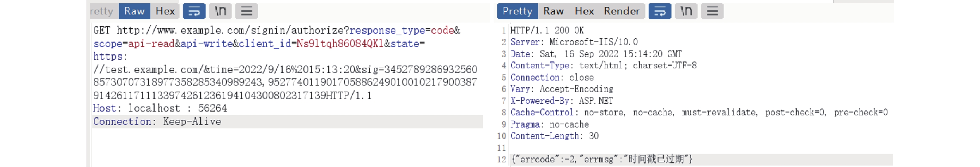The image size is (980, 167).
Task: Switch response view to Hex tab
Action: pos(584,11)
